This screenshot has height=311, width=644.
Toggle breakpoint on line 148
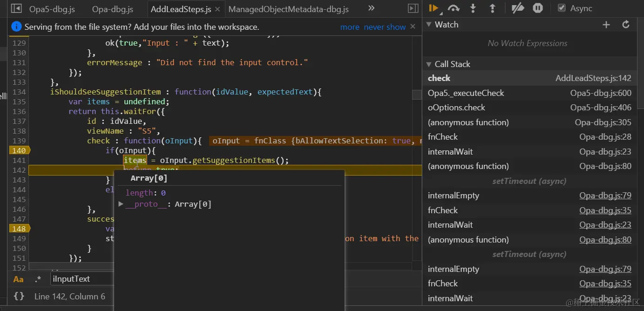(x=19, y=229)
